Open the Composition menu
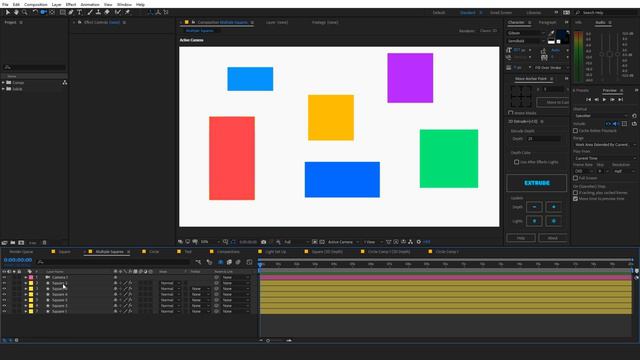 pyautogui.click(x=36, y=4)
